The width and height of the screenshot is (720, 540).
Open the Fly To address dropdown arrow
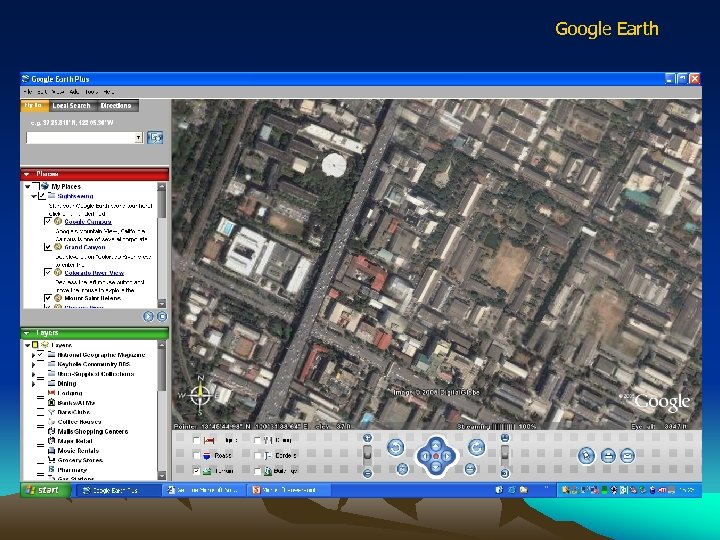[x=139, y=138]
